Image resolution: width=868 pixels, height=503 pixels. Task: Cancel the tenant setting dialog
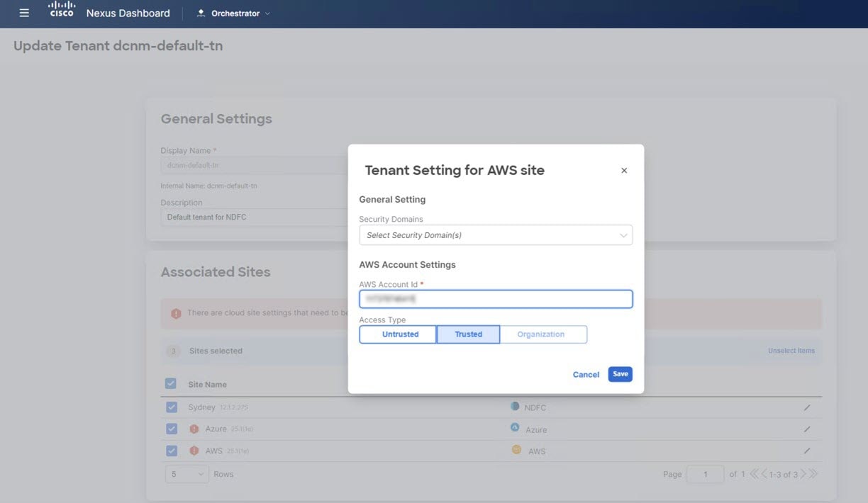(586, 375)
